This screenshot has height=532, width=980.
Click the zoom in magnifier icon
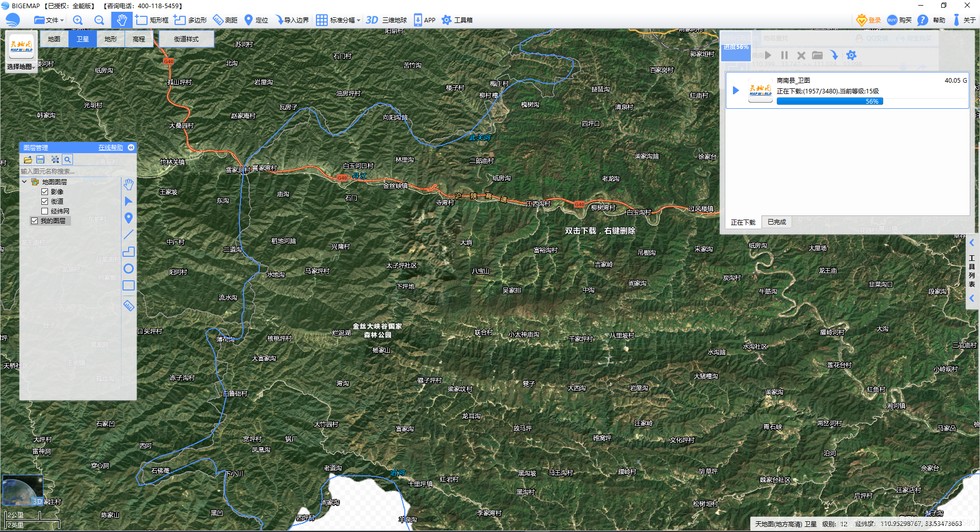click(x=78, y=20)
